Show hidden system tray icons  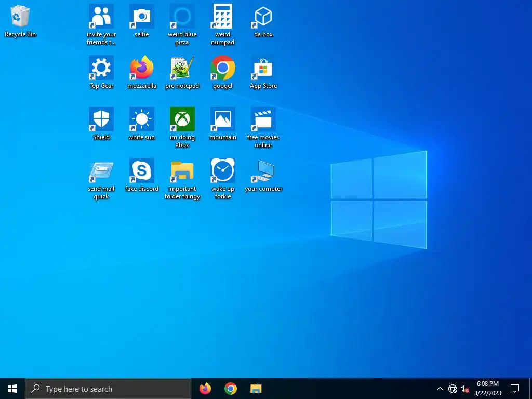point(440,389)
